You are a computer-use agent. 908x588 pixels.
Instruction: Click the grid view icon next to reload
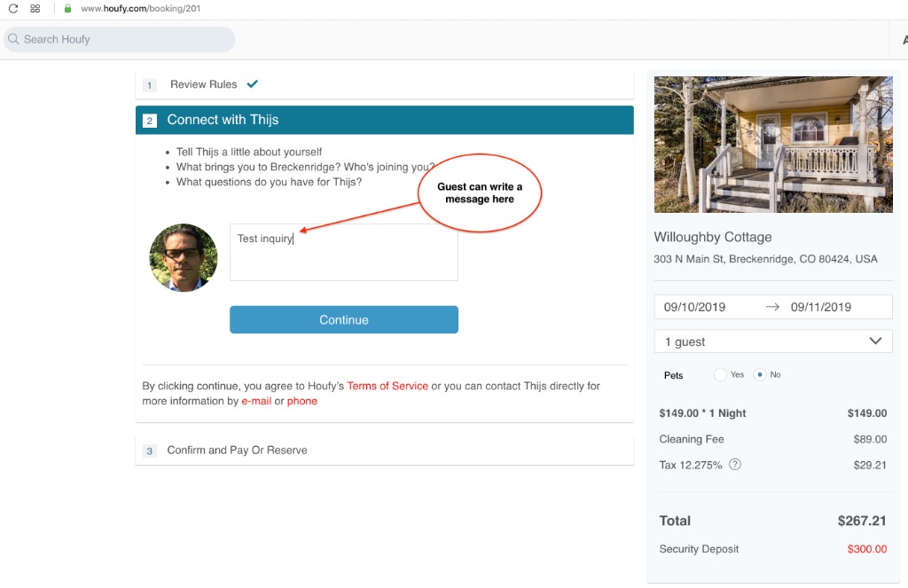pyautogui.click(x=34, y=9)
